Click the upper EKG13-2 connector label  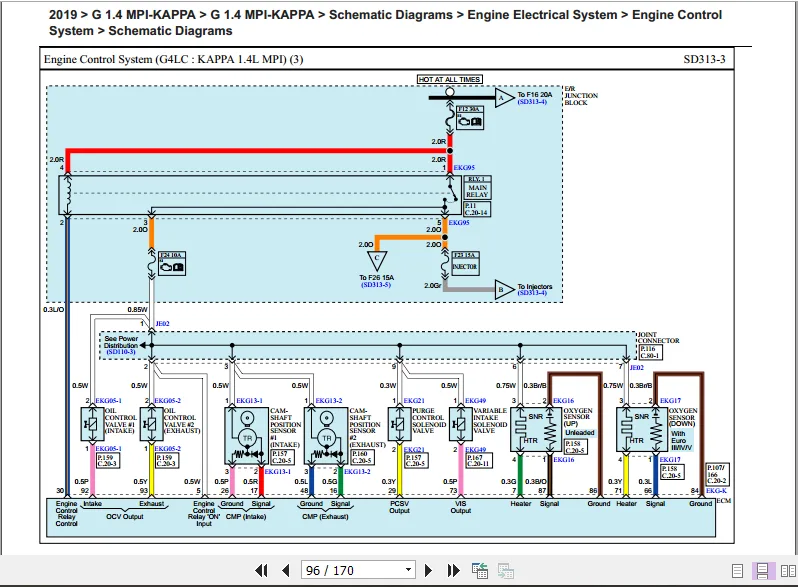tap(329, 401)
